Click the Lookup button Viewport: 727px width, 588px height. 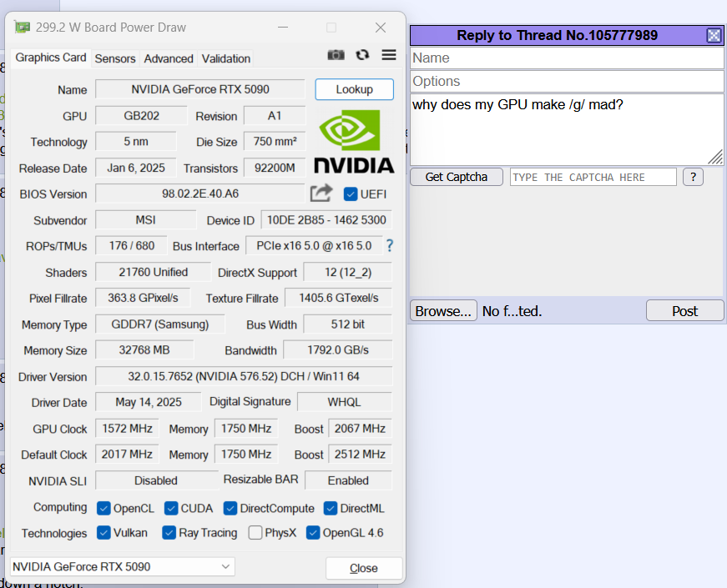coord(354,89)
